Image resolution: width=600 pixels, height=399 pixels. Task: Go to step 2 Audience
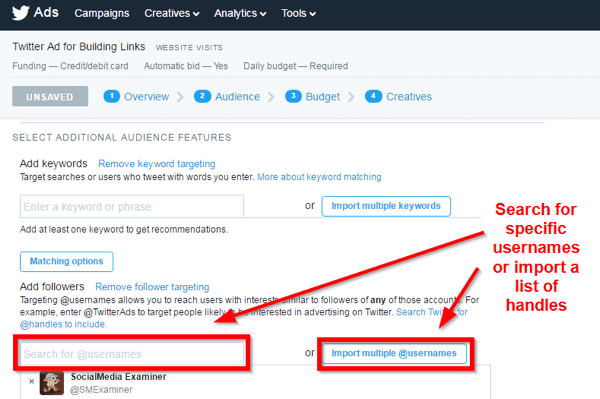coord(227,96)
